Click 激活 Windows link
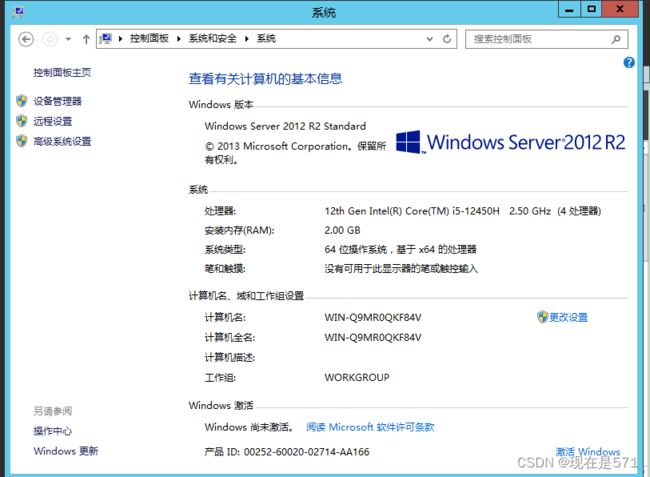 tap(588, 451)
